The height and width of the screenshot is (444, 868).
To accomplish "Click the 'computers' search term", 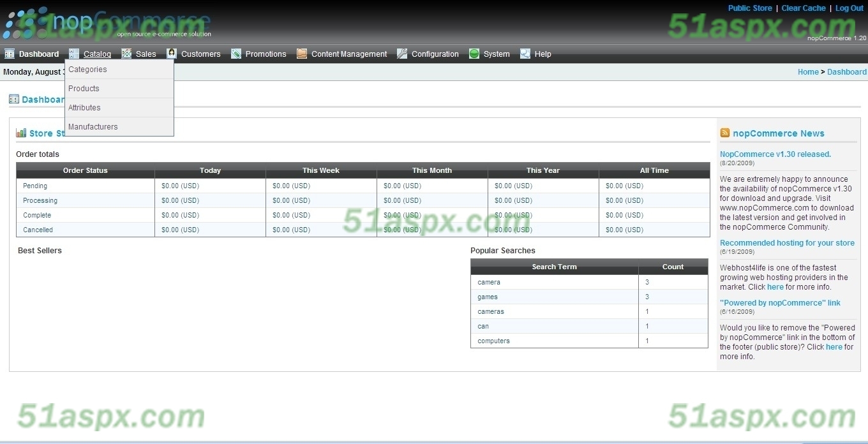I will 493,341.
